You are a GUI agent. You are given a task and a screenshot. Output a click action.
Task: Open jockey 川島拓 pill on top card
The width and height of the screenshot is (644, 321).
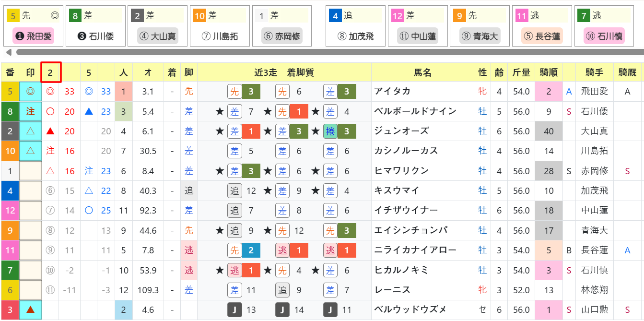[220, 36]
